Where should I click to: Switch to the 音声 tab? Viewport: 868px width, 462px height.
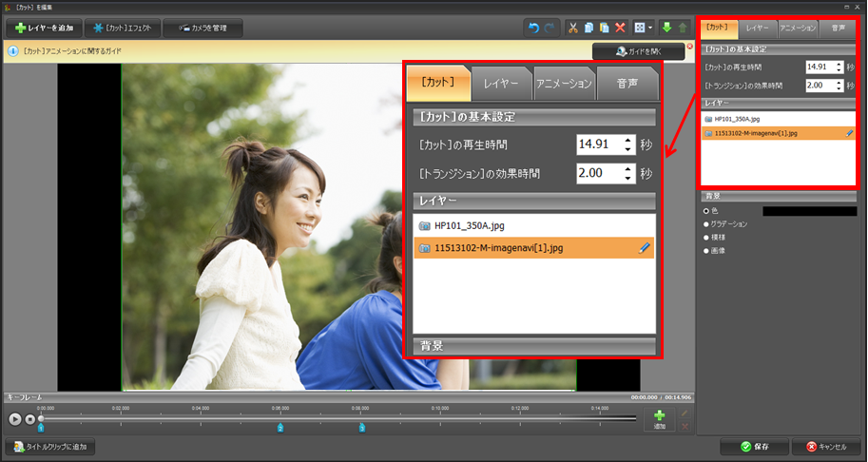click(838, 29)
